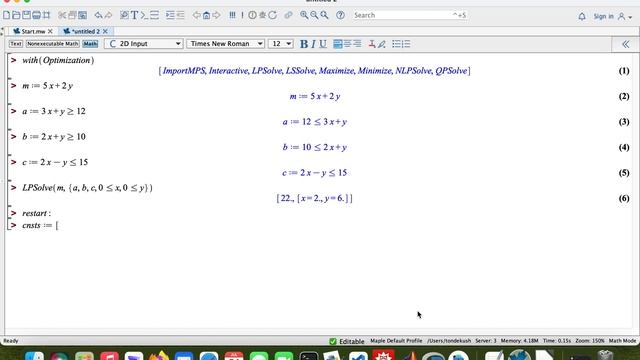Go back with the left arrow icon
640x360 pixels.
pos(196,15)
